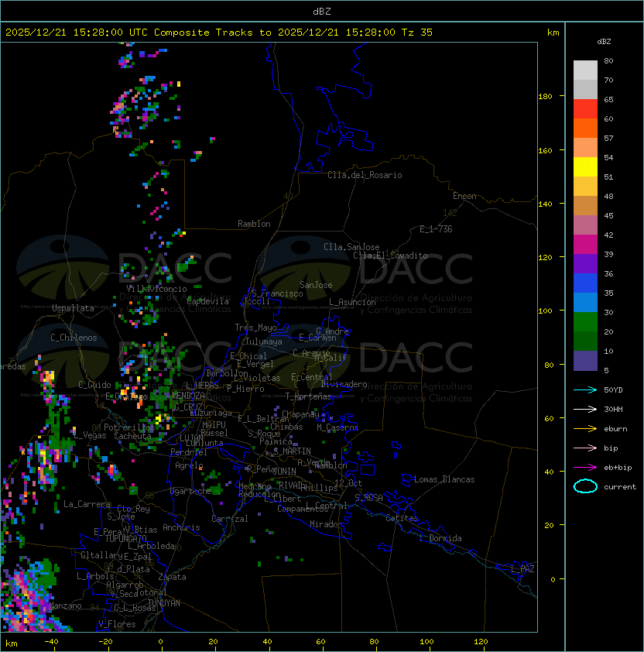Pick the mauve 42-45 dBZ swatch

585,225
